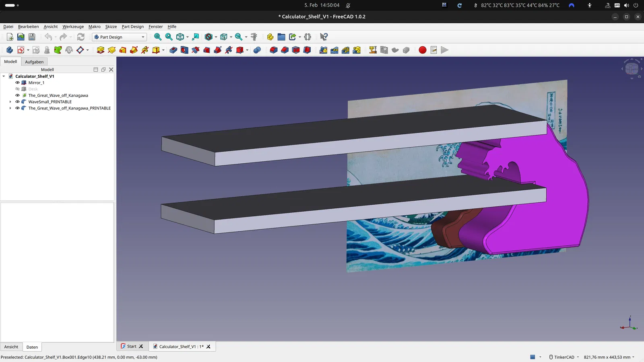Image resolution: width=644 pixels, height=362 pixels.
Task: Expand the WaveSmall_PRINTABLE tree item
Action: pos(10,102)
